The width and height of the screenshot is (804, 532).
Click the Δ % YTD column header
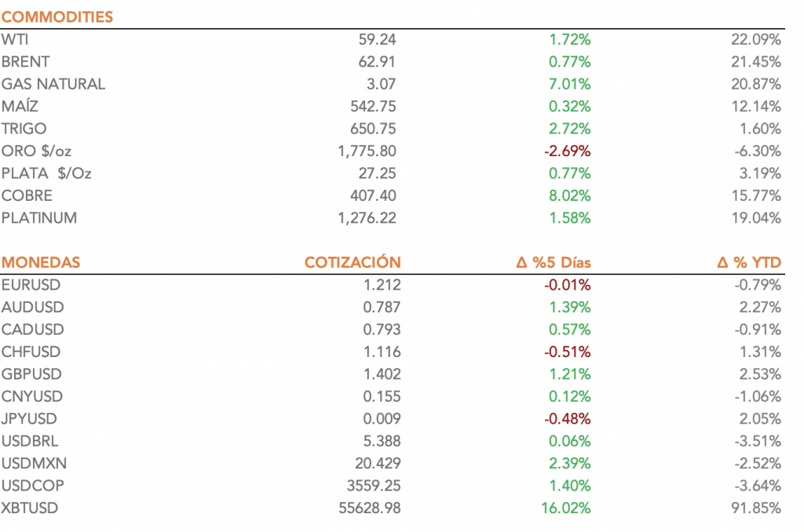tap(749, 263)
